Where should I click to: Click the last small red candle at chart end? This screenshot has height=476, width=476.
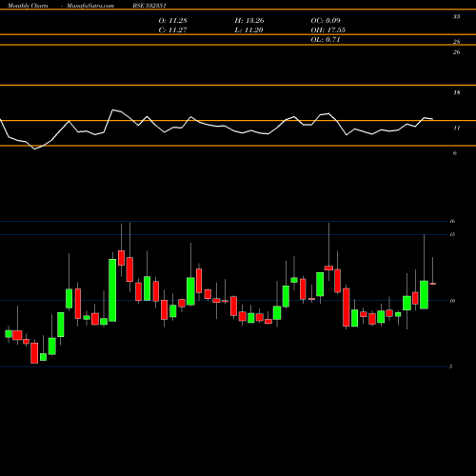click(x=432, y=284)
